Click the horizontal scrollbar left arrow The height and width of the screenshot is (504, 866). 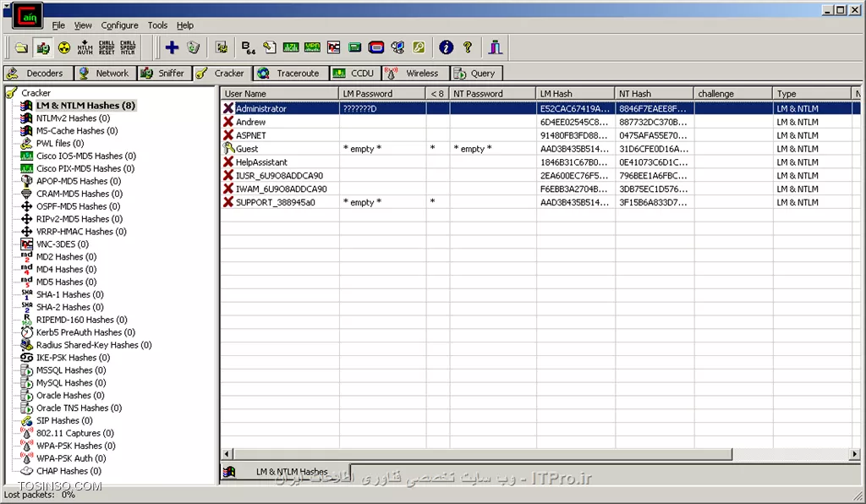pyautogui.click(x=227, y=454)
